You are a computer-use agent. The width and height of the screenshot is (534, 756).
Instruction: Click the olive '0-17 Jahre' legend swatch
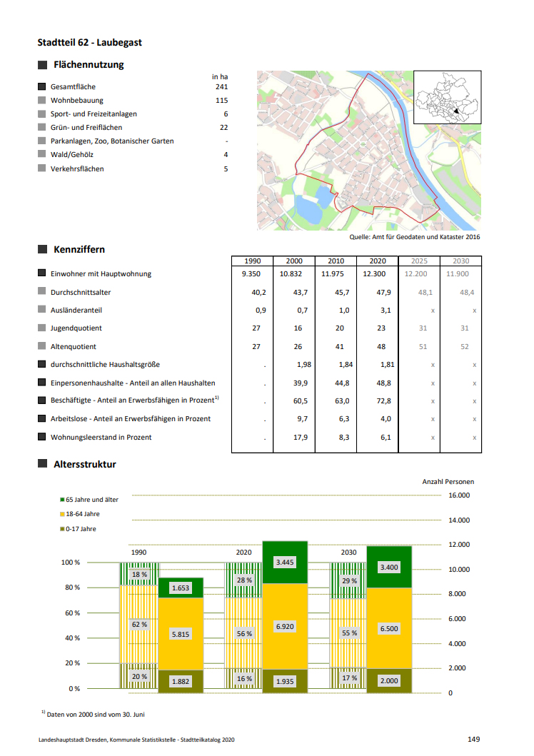tap(62, 529)
